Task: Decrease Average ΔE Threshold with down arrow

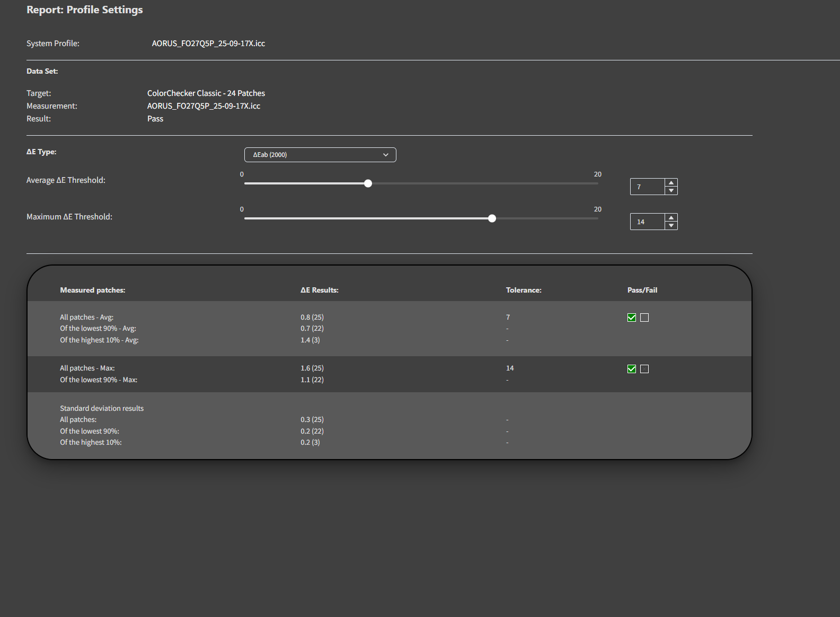Action: click(671, 190)
